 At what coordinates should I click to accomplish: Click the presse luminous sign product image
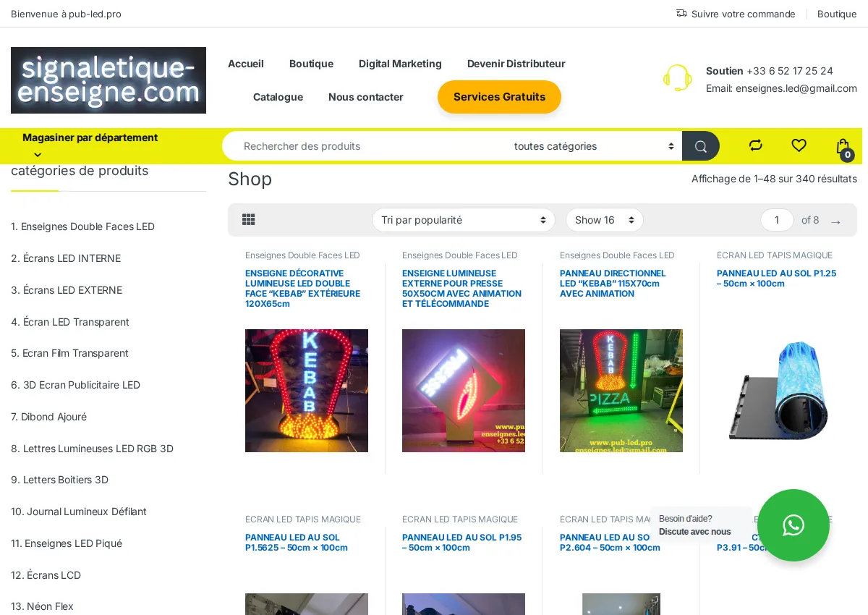coord(464,391)
